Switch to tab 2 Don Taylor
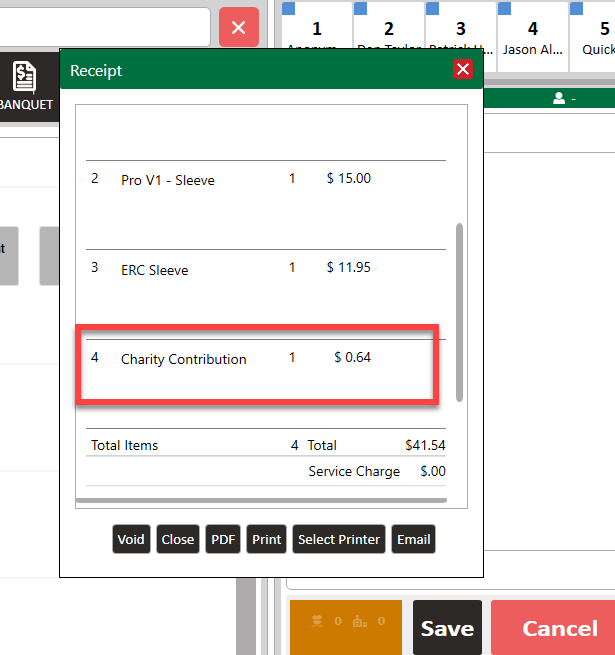This screenshot has height=655, width=615. click(x=389, y=36)
